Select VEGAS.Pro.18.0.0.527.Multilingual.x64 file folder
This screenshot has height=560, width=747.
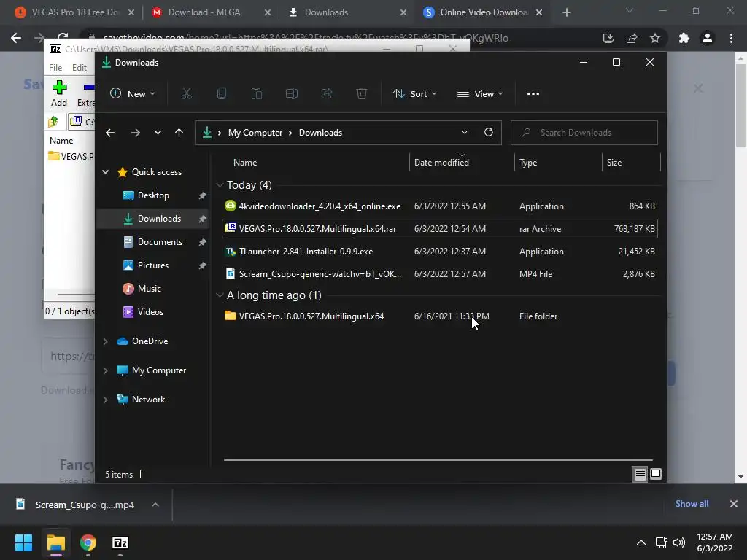pos(440,316)
